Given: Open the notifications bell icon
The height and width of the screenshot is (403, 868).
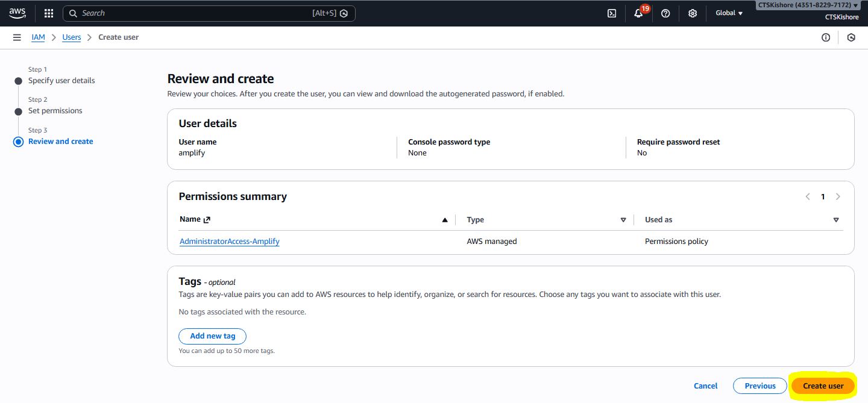Looking at the screenshot, I should [638, 13].
